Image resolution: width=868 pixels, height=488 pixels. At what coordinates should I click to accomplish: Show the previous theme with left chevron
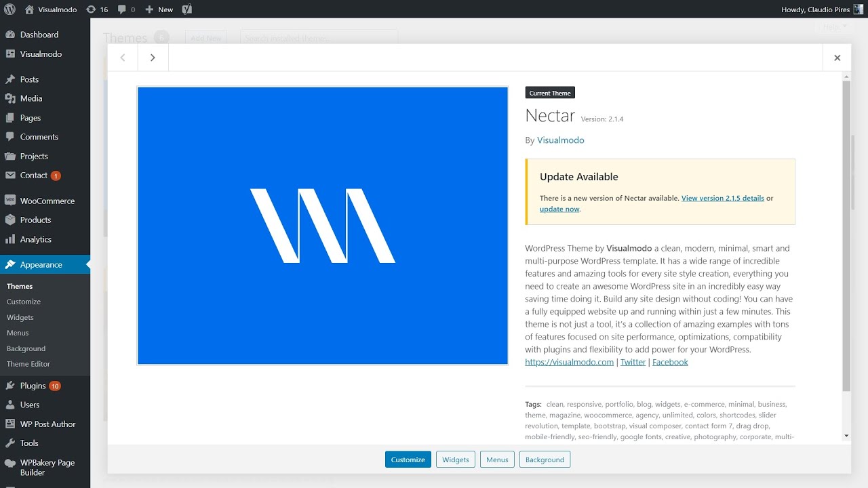[x=123, y=58]
